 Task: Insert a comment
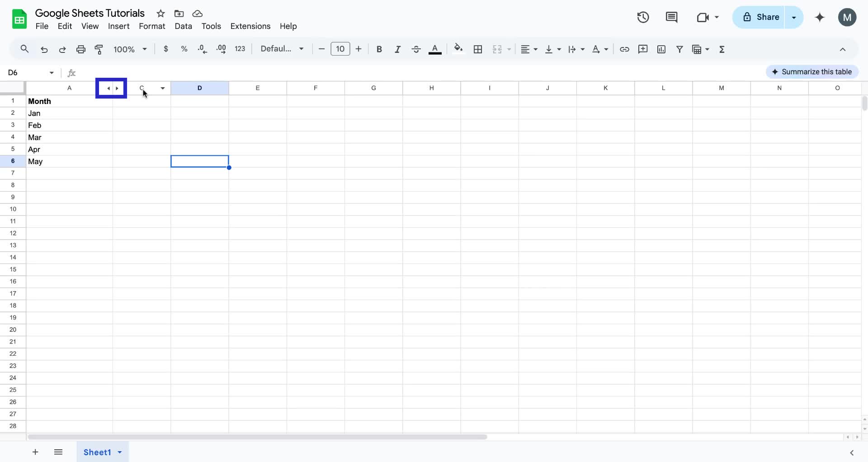coord(643,49)
